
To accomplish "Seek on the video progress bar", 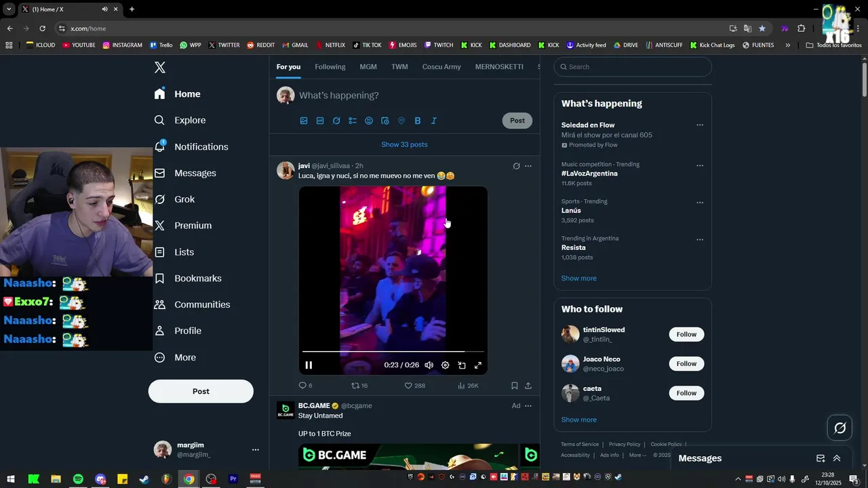I will (393, 352).
